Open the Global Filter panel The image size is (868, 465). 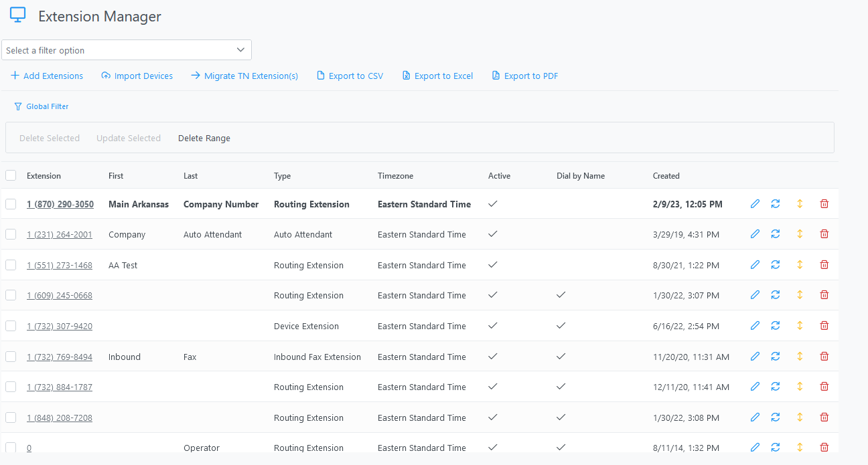42,106
